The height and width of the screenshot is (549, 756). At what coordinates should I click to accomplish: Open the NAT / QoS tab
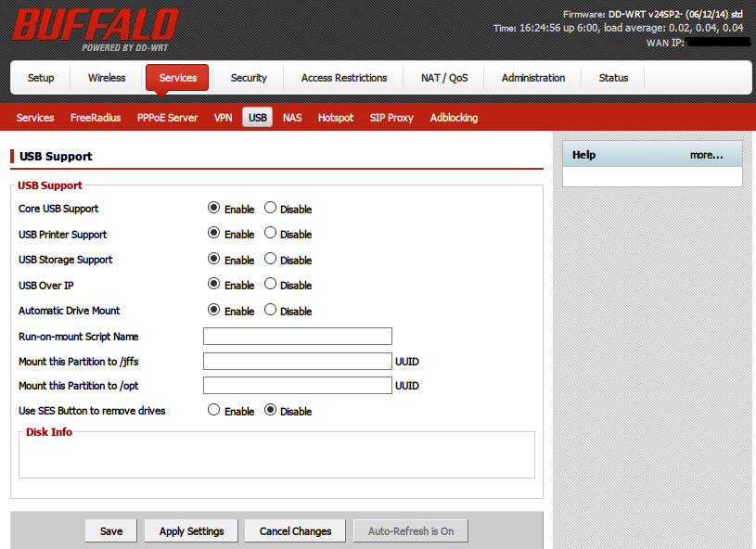(444, 78)
